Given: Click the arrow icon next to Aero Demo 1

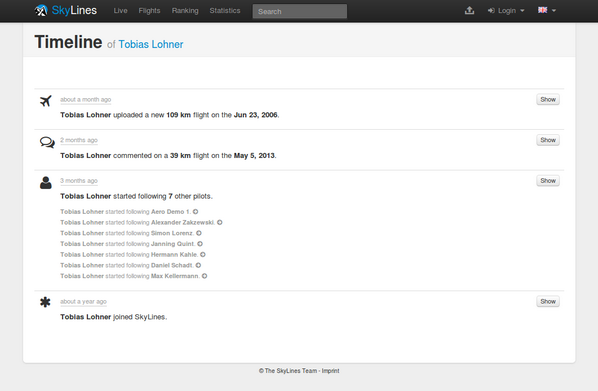Looking at the screenshot, I should (x=195, y=212).
